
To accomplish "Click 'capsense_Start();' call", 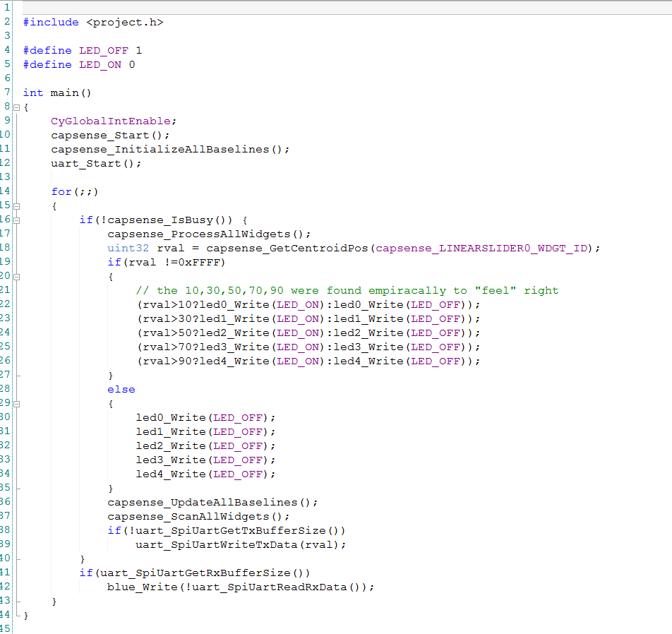I will (110, 136).
